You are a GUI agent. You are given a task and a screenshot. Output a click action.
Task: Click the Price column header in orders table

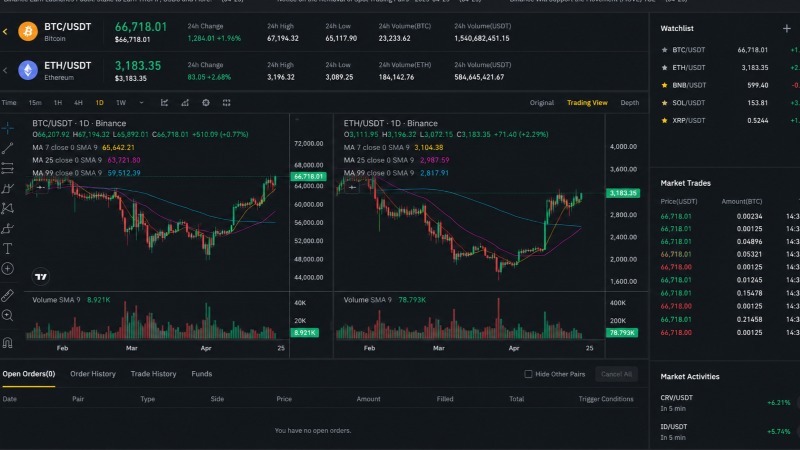pos(284,399)
